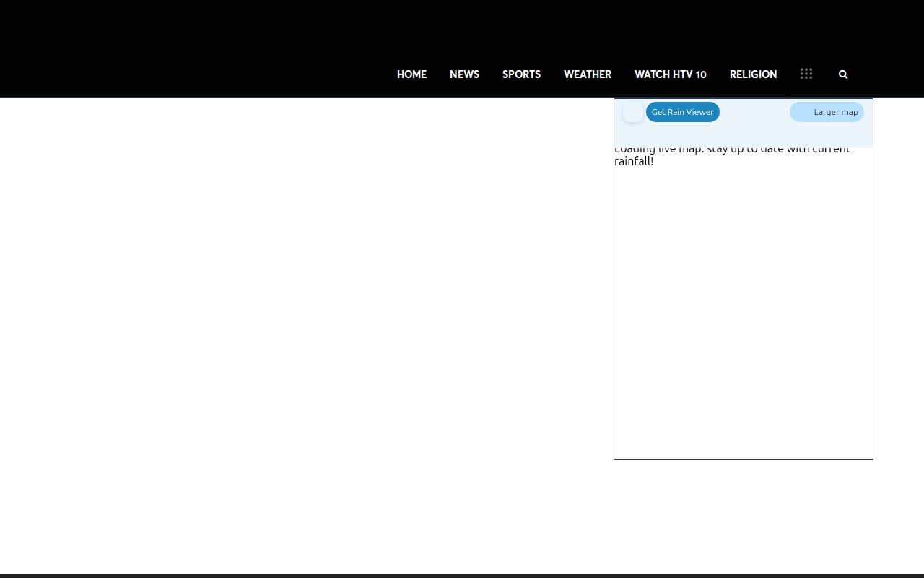Open the RELIGION menu item
Screen dimensions: 924x578
pos(753,74)
